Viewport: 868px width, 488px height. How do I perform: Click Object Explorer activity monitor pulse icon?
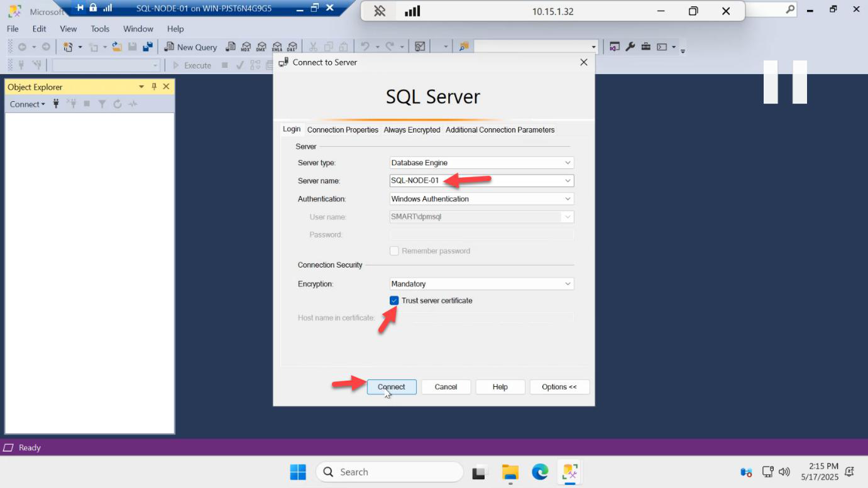pos(133,104)
